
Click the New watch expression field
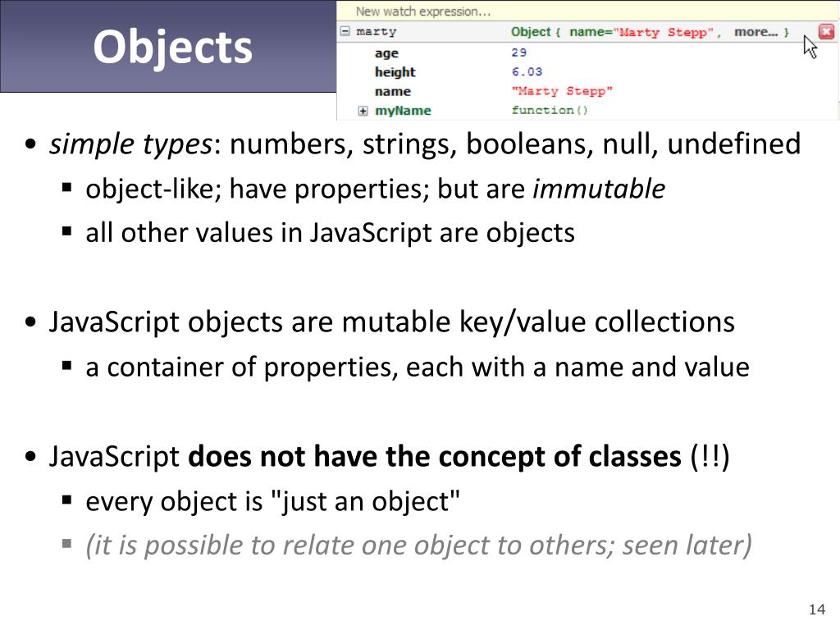click(x=587, y=11)
